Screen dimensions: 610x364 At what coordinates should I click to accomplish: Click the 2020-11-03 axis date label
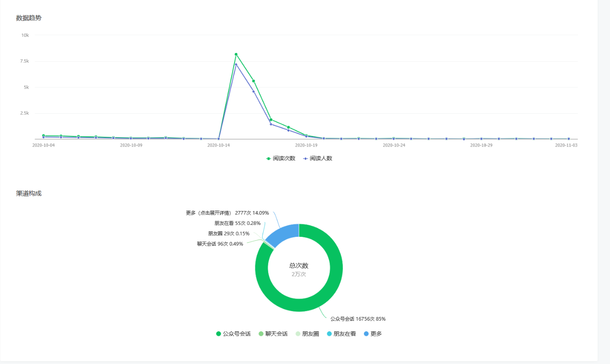tap(566, 145)
